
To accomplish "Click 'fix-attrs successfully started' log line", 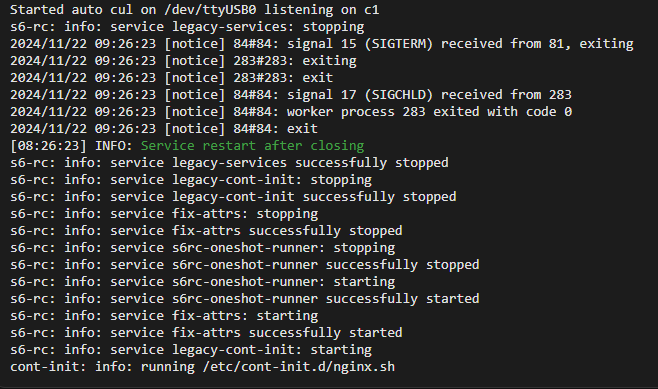I will tap(206, 333).
